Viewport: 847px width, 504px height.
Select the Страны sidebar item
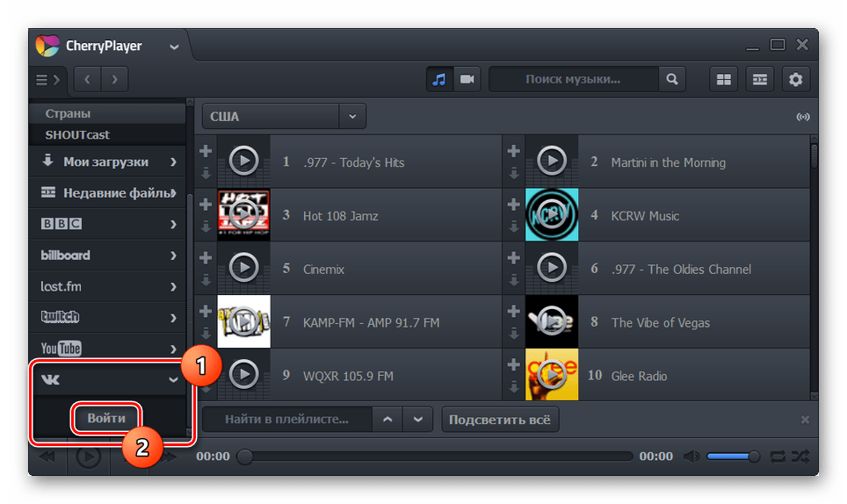107,113
